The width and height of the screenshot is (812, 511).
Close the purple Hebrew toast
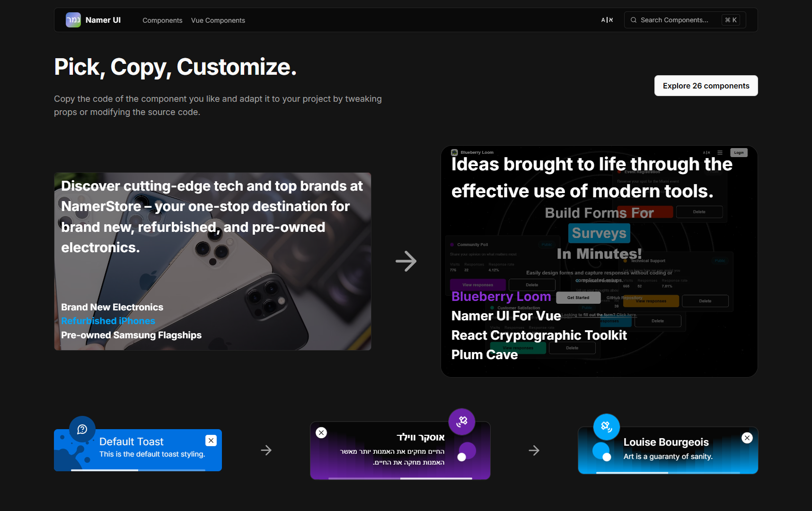coord(321,432)
